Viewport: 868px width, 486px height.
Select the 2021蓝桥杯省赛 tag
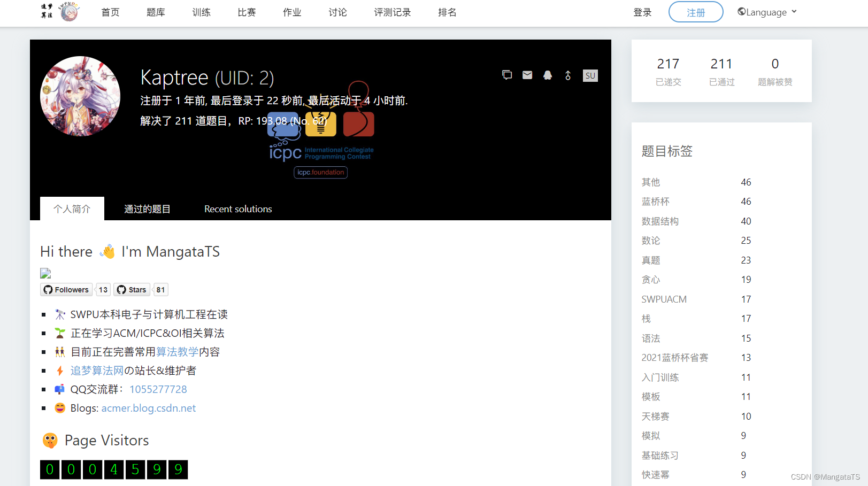[675, 358]
